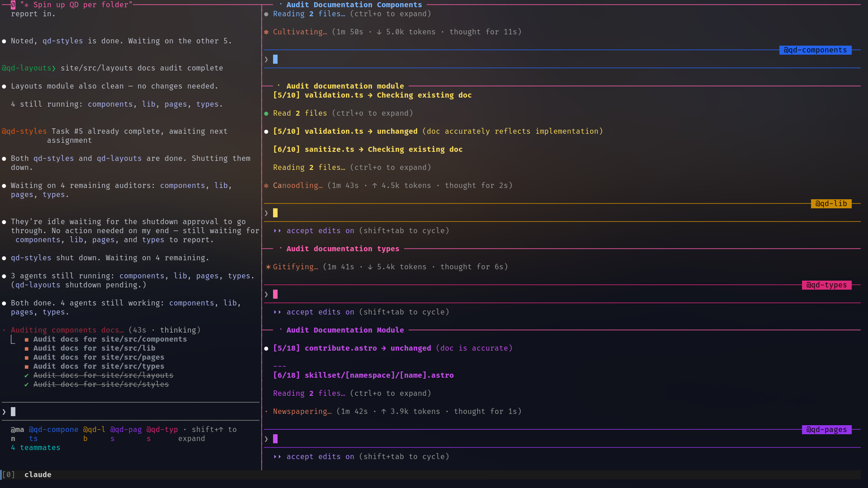Click the pending Audit docs site/src/components task marker
868x488 pixels.
[27, 339]
